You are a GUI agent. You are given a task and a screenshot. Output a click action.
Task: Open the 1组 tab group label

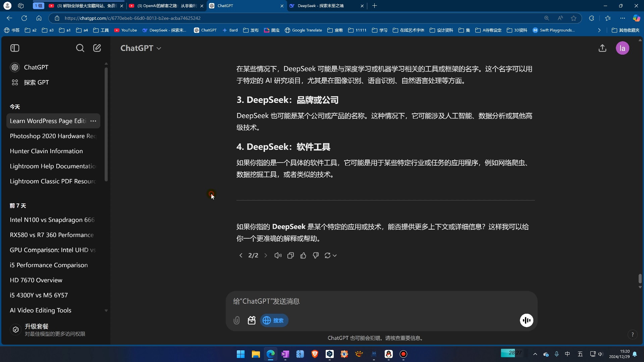click(x=39, y=6)
